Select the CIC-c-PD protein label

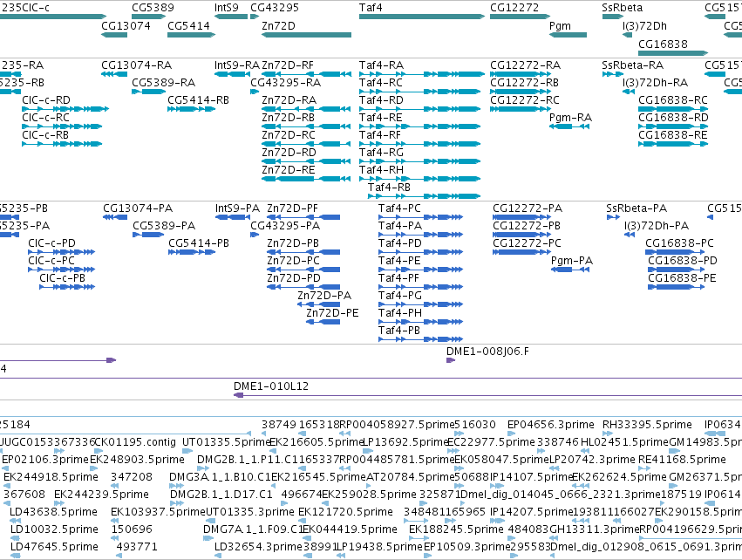[x=52, y=242]
